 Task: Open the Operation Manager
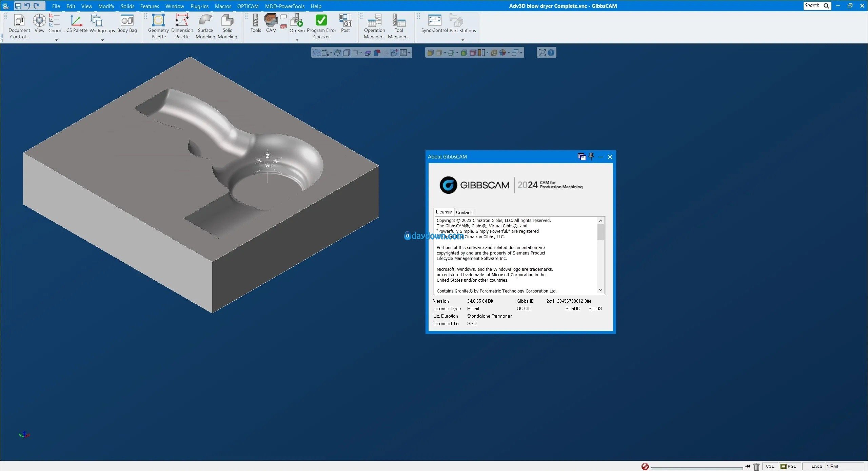point(374,26)
